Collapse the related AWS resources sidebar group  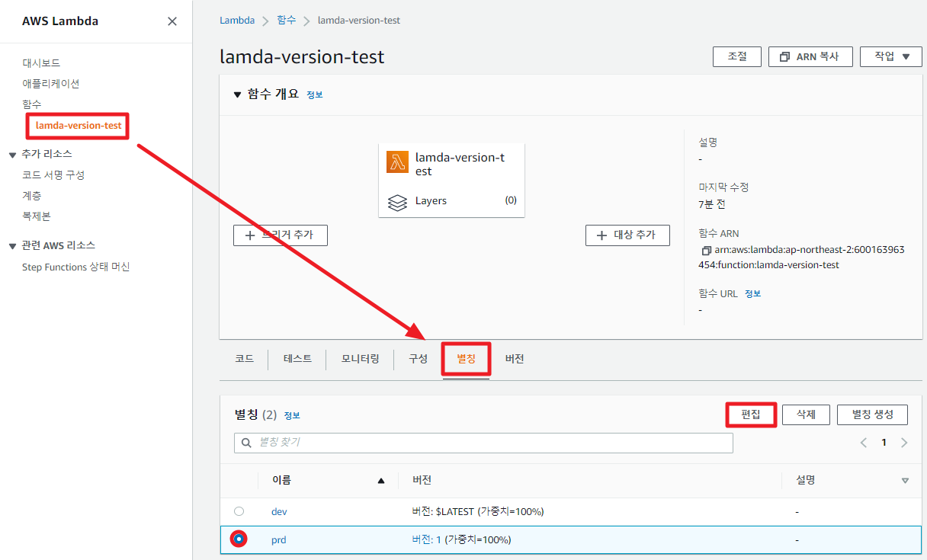pyautogui.click(x=12, y=246)
